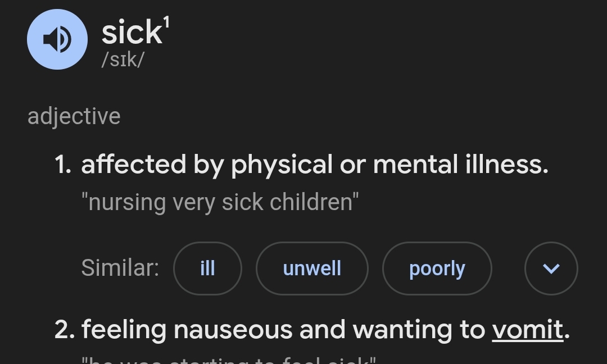Select the 'affected by physical or mental illness' definition
Viewport: 607px width, 364px height.
click(315, 165)
